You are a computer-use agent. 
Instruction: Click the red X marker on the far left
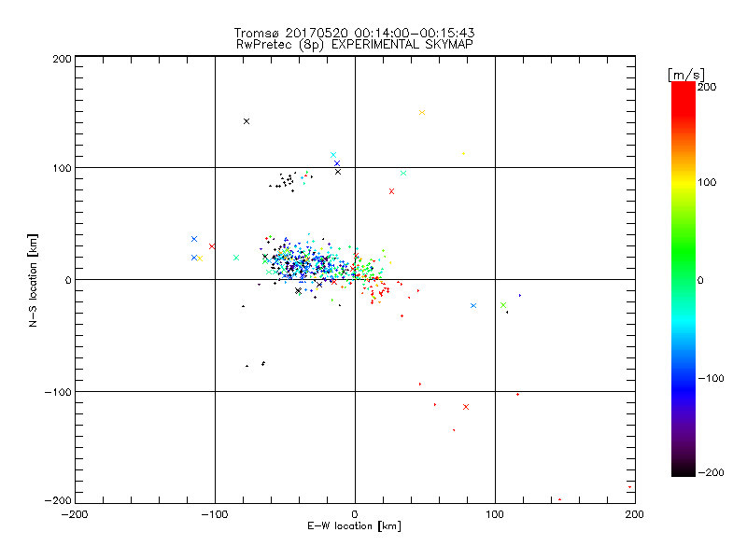click(212, 246)
